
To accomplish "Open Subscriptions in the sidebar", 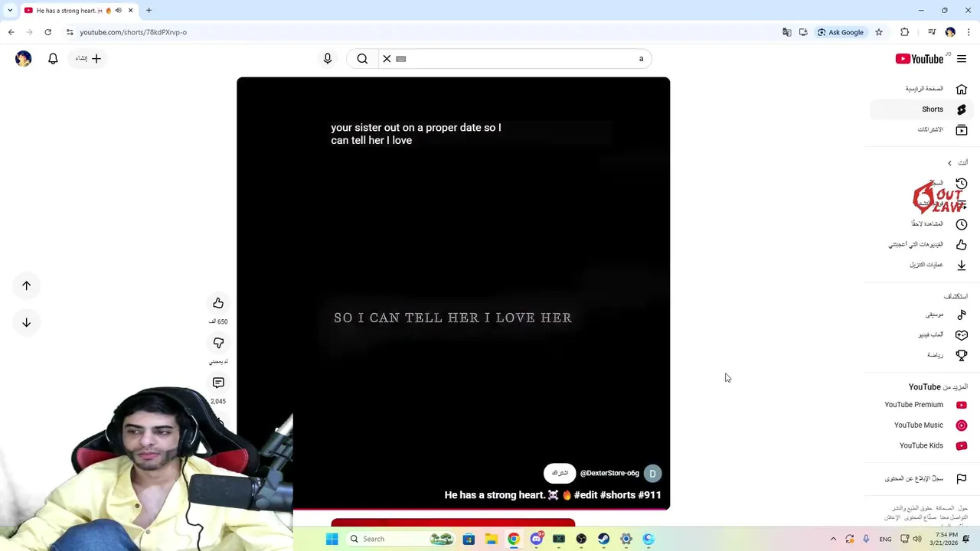I will [922, 130].
